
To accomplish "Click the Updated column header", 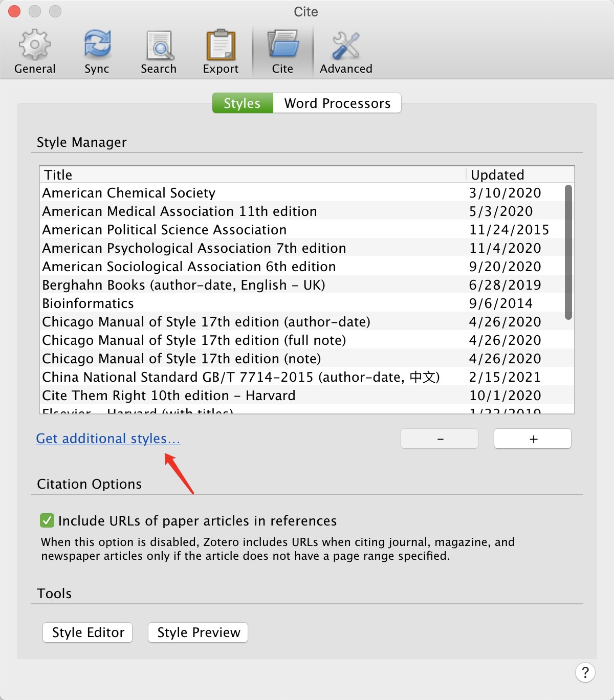I will (497, 174).
